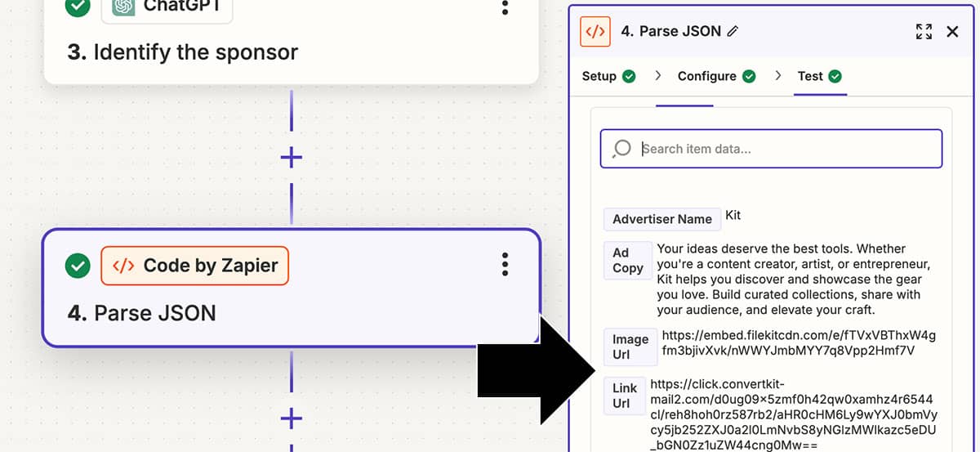This screenshot has width=980, height=452.
Task: Click the Search item data field
Action: [x=771, y=149]
